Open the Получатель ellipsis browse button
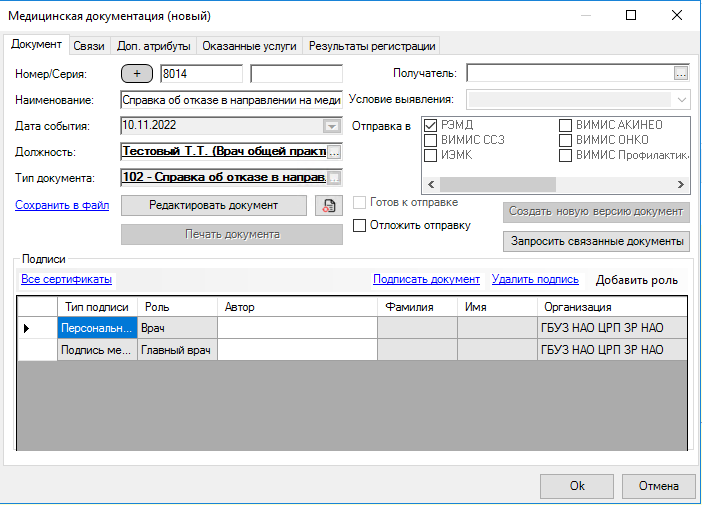The image size is (702, 505). point(681,73)
